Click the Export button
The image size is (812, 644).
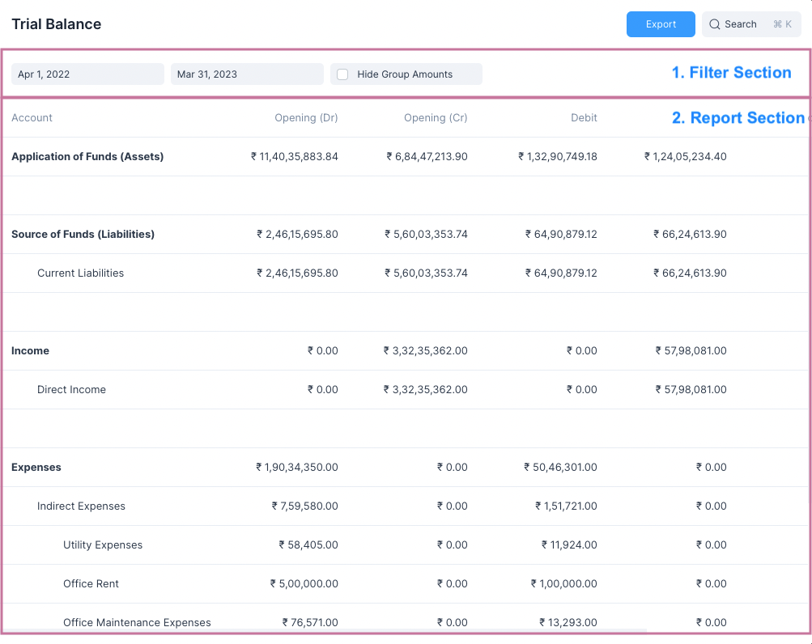[x=660, y=24]
